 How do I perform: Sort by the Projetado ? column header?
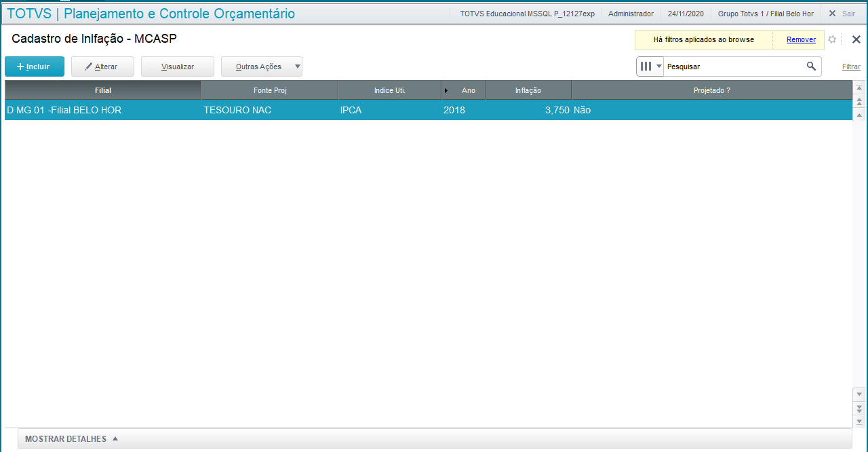tap(711, 90)
